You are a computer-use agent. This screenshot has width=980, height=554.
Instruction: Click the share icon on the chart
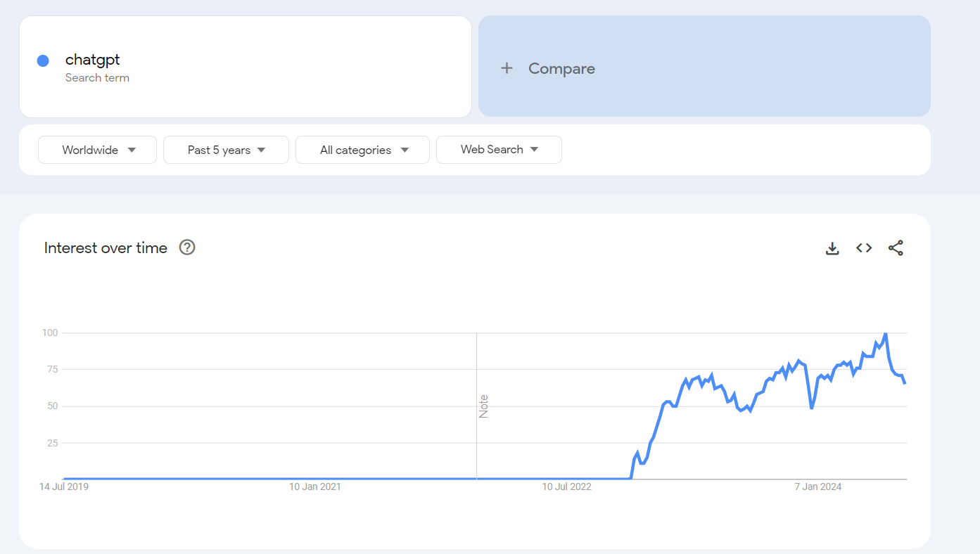pos(896,248)
